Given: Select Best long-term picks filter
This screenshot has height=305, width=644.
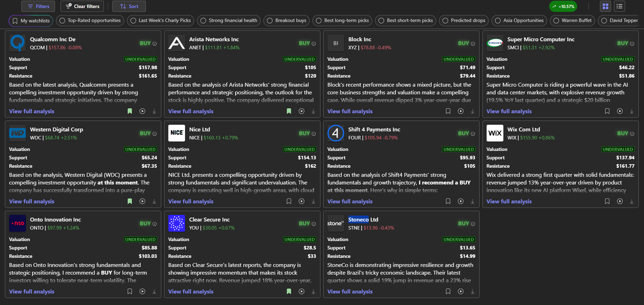Looking at the screenshot, I should click(342, 20).
